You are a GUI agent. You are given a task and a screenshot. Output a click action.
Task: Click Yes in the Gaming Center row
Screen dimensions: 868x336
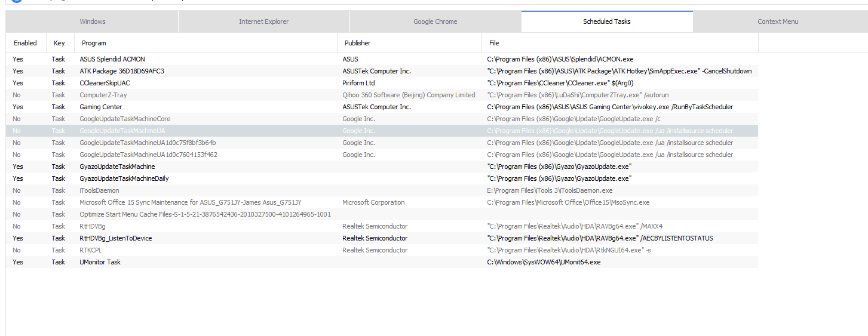pyautogui.click(x=18, y=107)
